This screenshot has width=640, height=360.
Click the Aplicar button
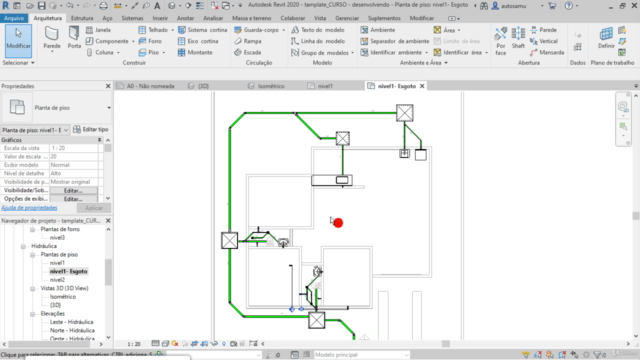click(93, 208)
